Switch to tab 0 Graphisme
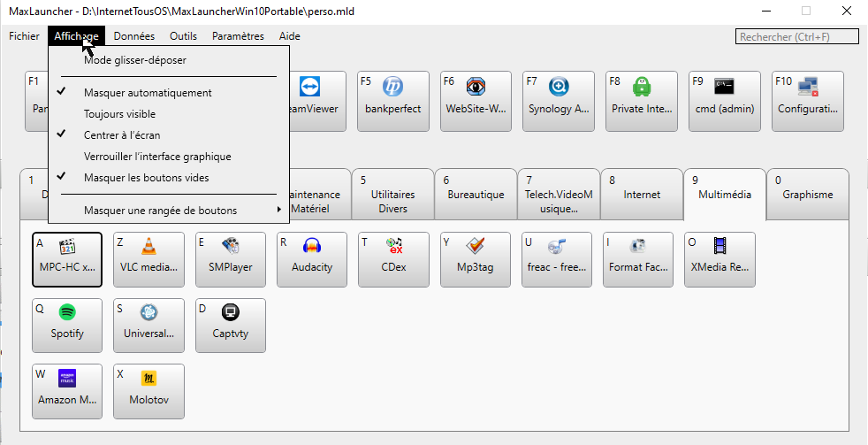This screenshot has width=868, height=445. pyautogui.click(x=808, y=195)
